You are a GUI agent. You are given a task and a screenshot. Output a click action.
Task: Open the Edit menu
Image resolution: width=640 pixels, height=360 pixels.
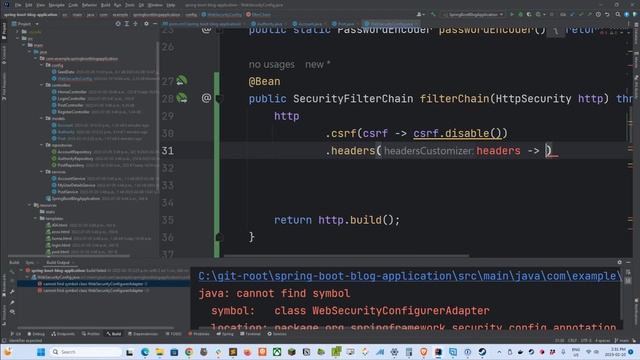point(29,5)
